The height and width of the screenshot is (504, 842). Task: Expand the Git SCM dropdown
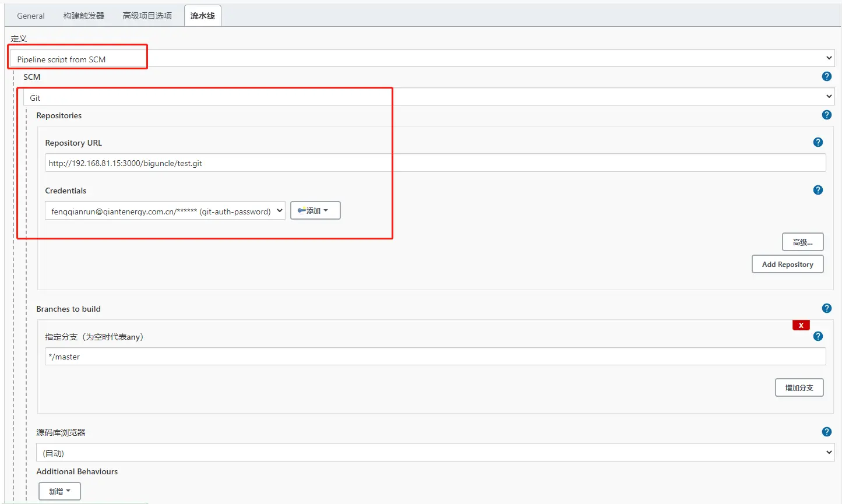(x=428, y=97)
